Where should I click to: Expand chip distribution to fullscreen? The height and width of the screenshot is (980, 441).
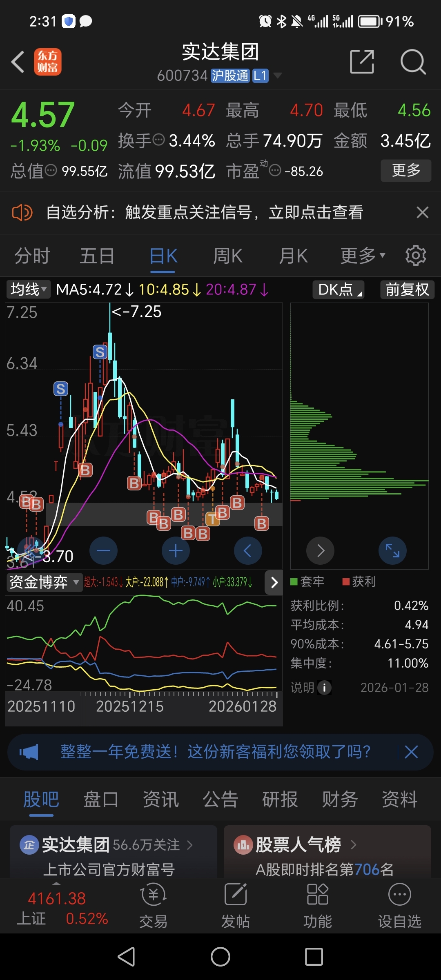pos(392,550)
